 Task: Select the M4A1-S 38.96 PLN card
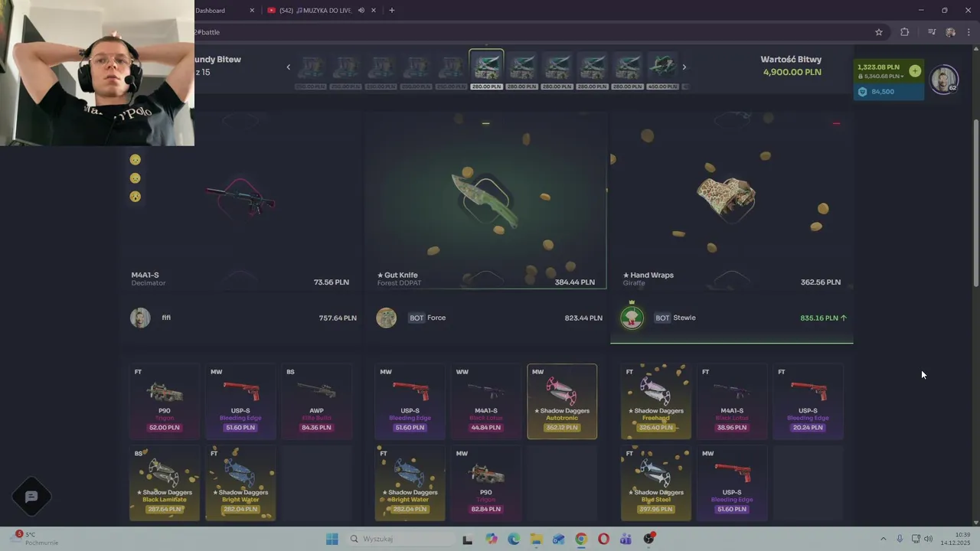click(732, 401)
